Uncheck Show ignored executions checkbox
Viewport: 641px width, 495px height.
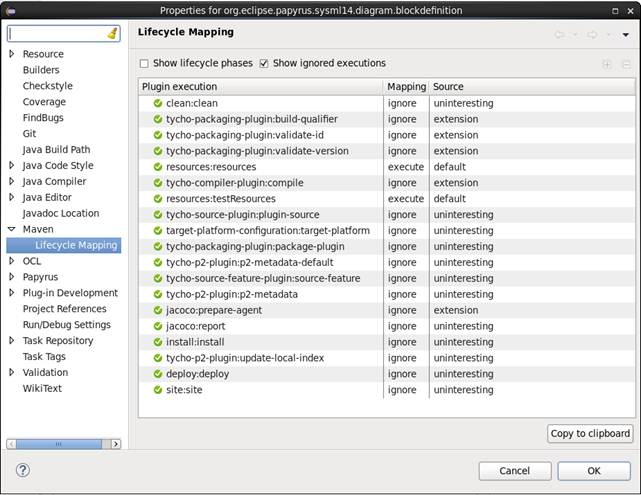click(264, 64)
